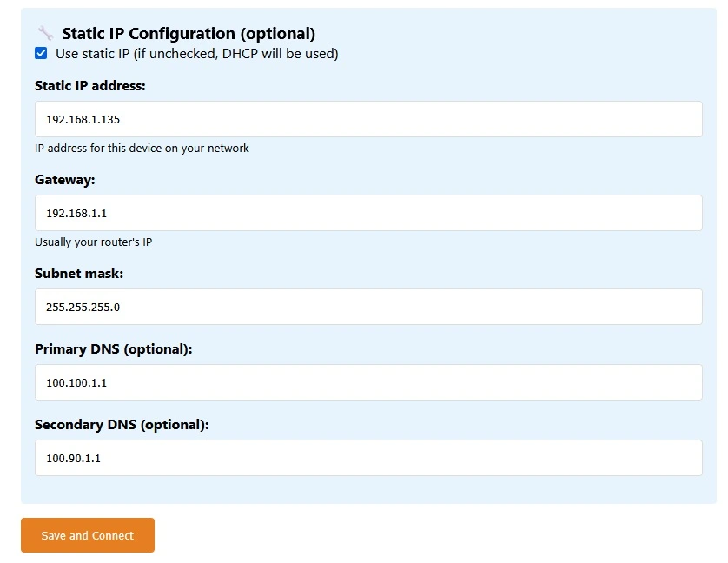Focus the Primary DNS input field
The height and width of the screenshot is (563, 728).
[x=368, y=382]
